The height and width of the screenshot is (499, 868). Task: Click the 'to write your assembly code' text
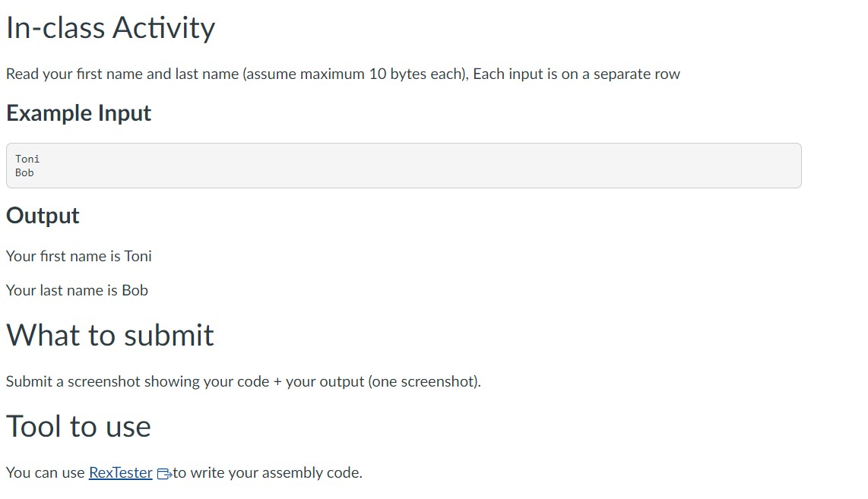(x=268, y=472)
